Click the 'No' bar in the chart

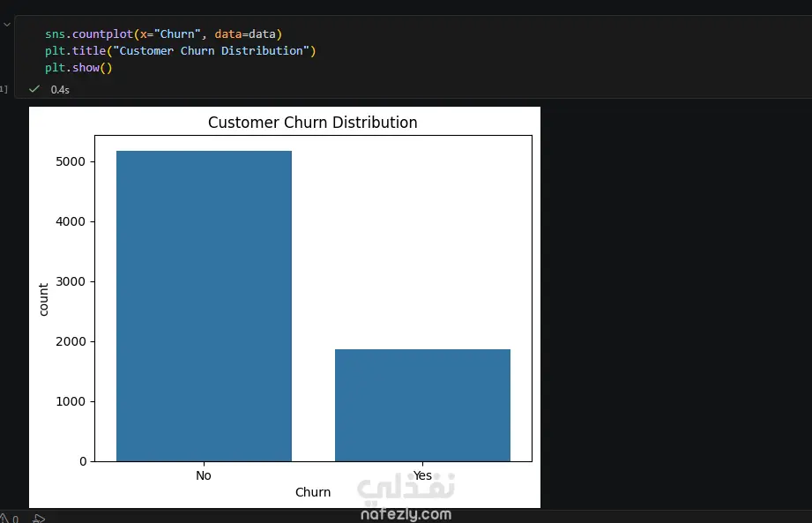204,306
